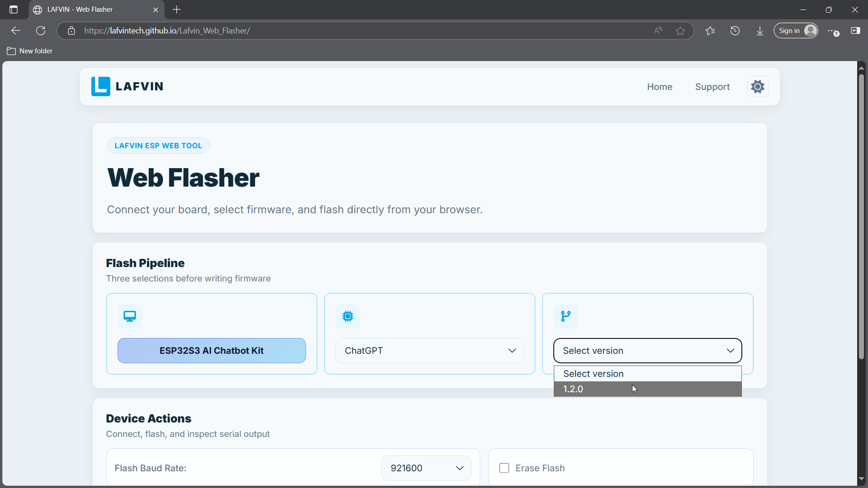Go back using the browser back arrow
This screenshot has height=488, width=868.
point(16,31)
